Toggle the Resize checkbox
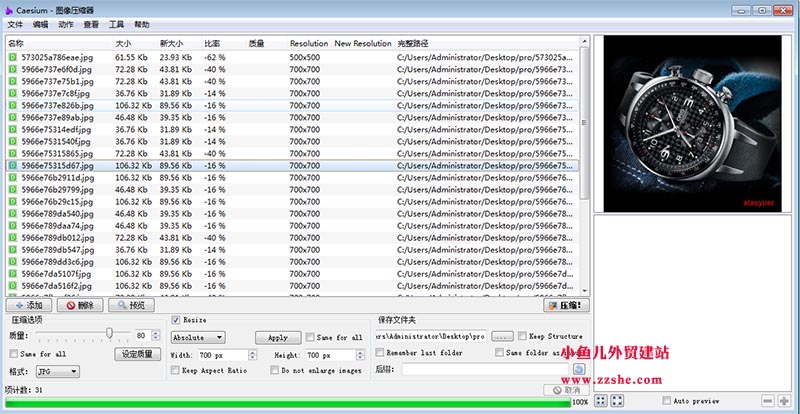Screen dimensions: 800x414 176,320
